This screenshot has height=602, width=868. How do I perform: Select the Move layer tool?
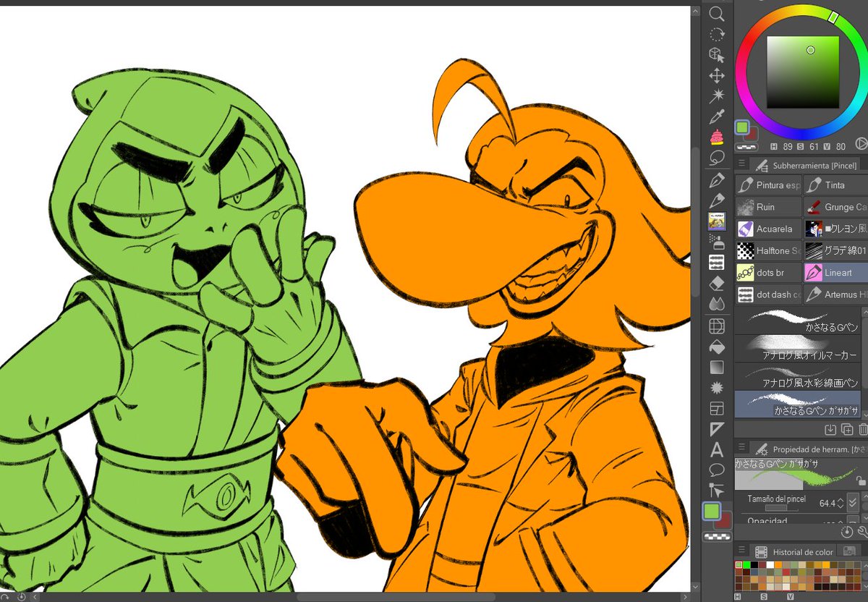[717, 75]
